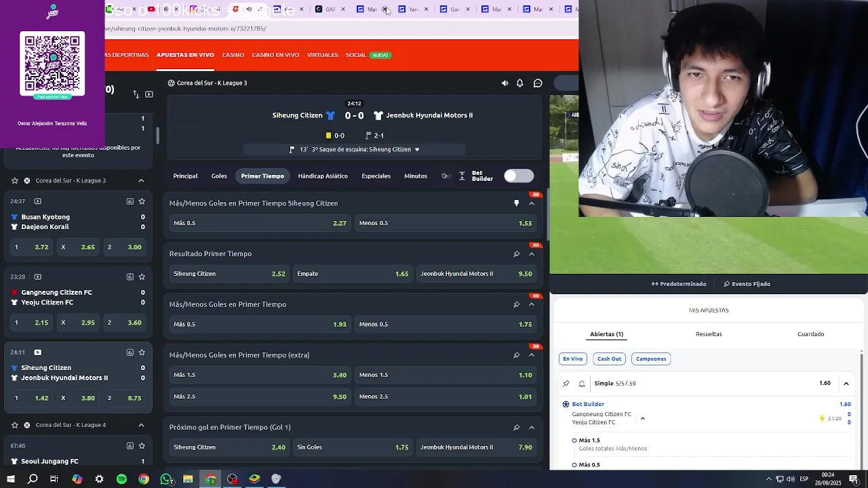Screen dimensions: 868x488
Task: Favorite the Seoul Jungang FC match star
Action: [142, 446]
